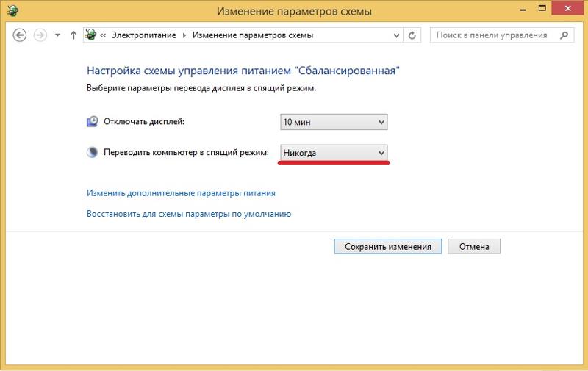
Task: Click Восстановить для схемы параметры по умолчанию
Action: pos(189,214)
